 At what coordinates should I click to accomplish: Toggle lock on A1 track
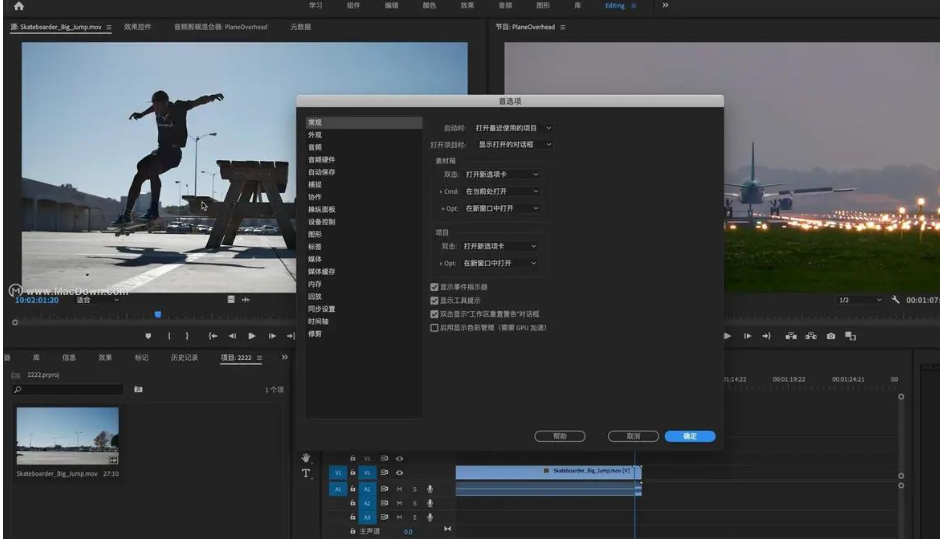[352, 489]
